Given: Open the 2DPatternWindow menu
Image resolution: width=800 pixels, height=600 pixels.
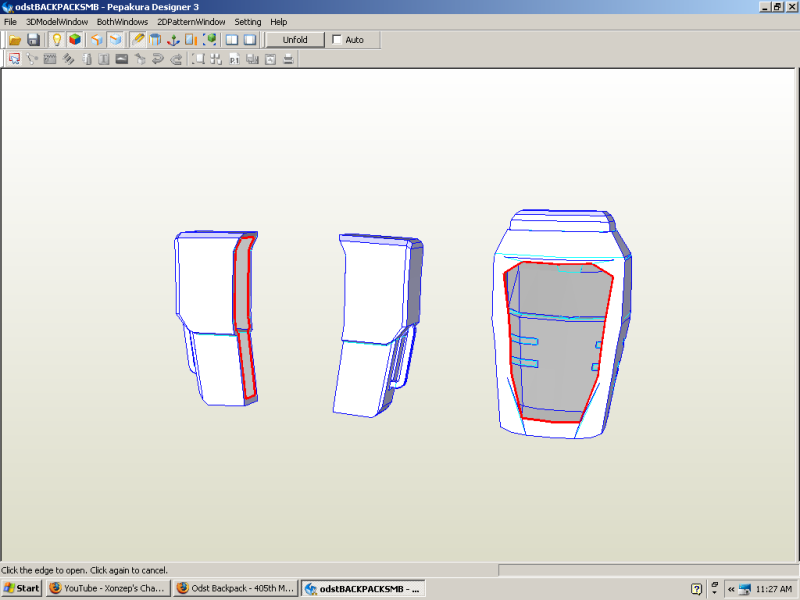Looking at the screenshot, I should coord(191,21).
